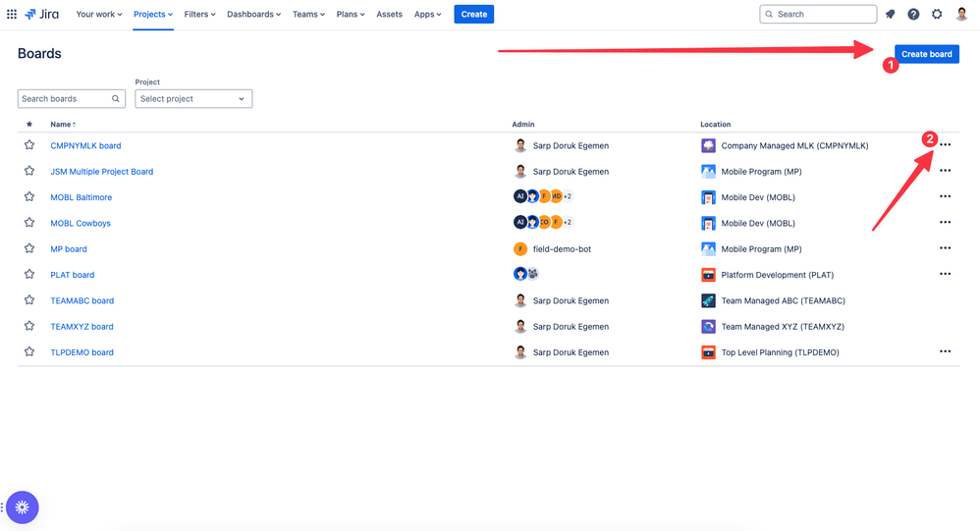Open the user profile avatar
This screenshot has height=531, width=980.
coord(961,14)
